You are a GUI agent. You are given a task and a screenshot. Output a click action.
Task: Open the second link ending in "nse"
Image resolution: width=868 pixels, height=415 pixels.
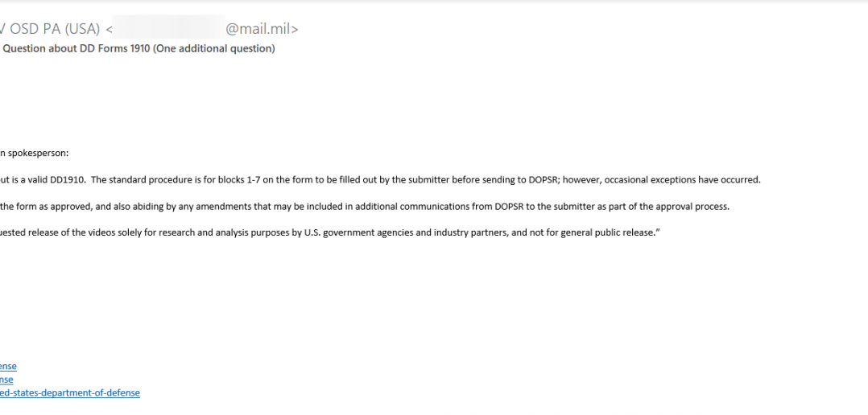[x=6, y=380]
